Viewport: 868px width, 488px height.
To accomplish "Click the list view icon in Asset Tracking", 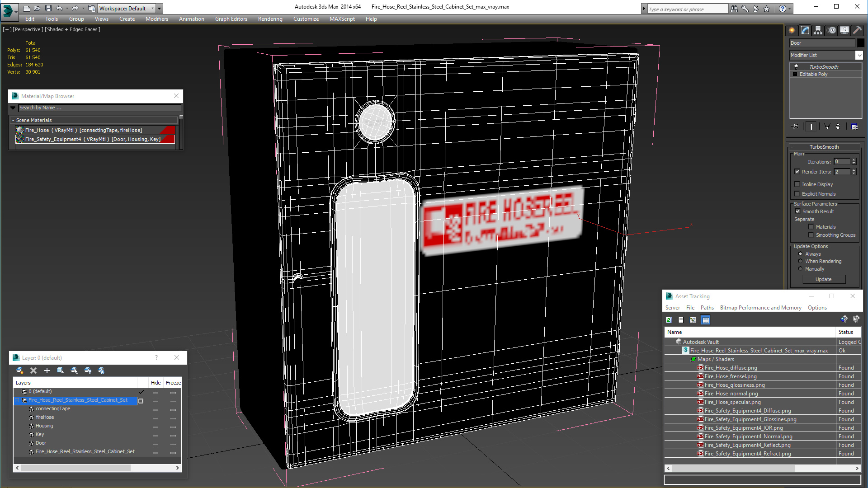I will point(681,320).
